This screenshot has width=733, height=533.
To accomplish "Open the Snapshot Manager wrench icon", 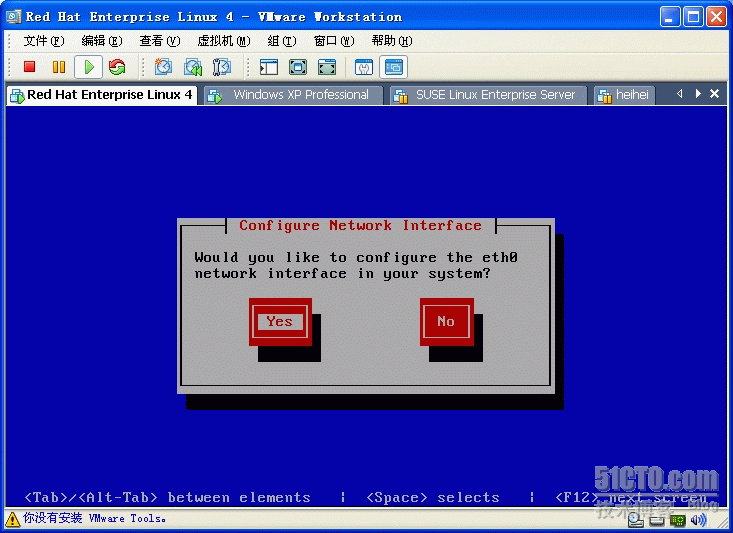I will (222, 67).
